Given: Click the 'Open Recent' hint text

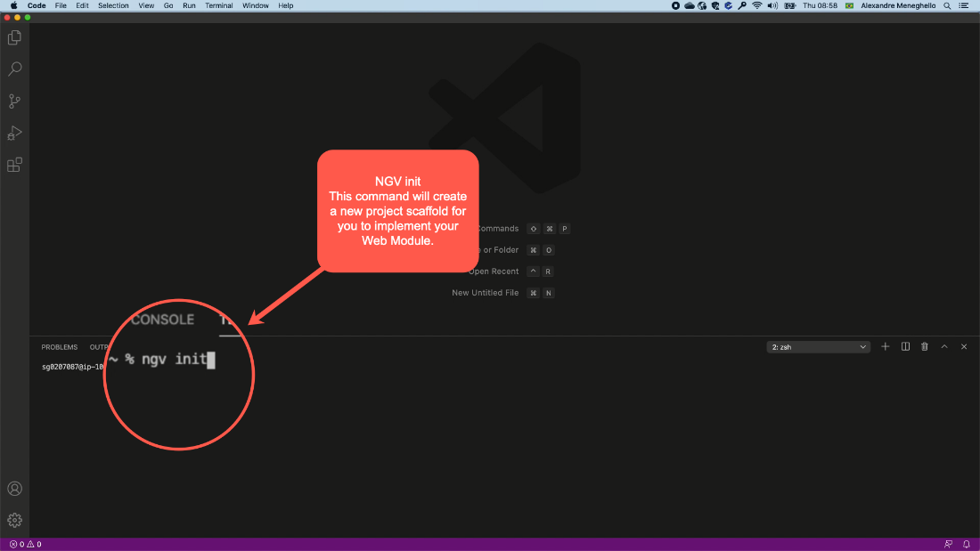Looking at the screenshot, I should [494, 271].
